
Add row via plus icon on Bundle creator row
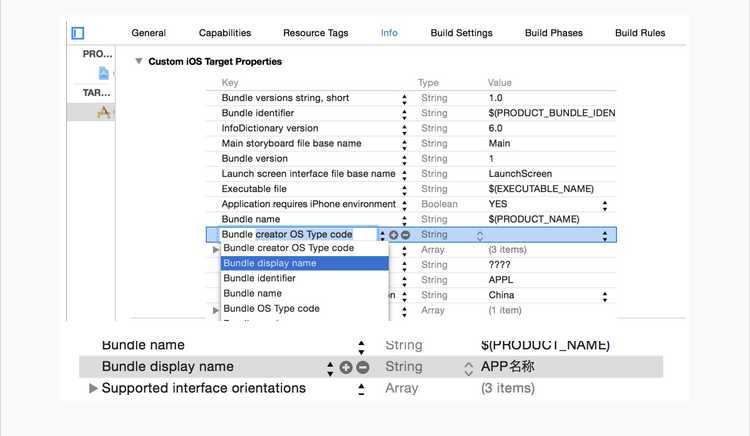click(x=393, y=235)
